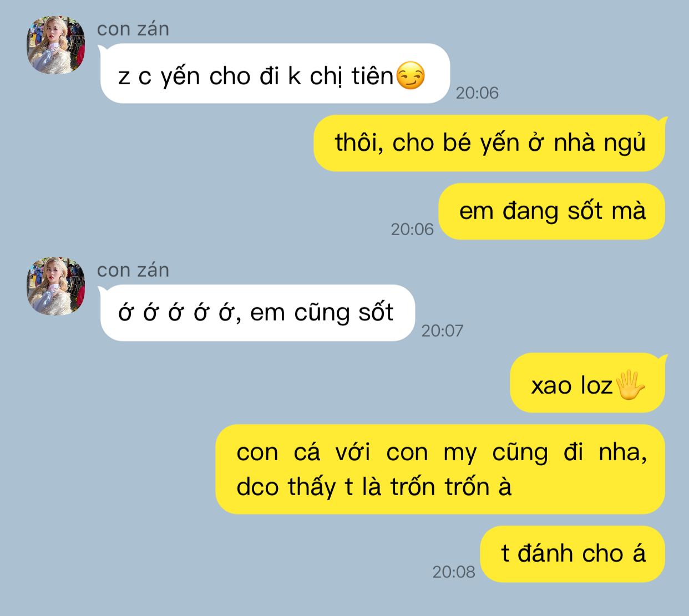Tap con zán's top profile avatar
This screenshot has height=616, width=689.
click(56, 45)
